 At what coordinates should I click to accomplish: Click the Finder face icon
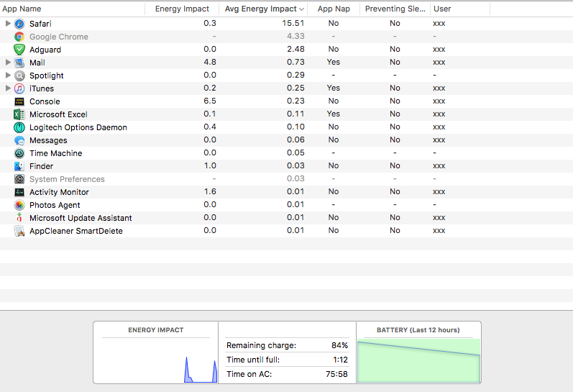pyautogui.click(x=19, y=166)
